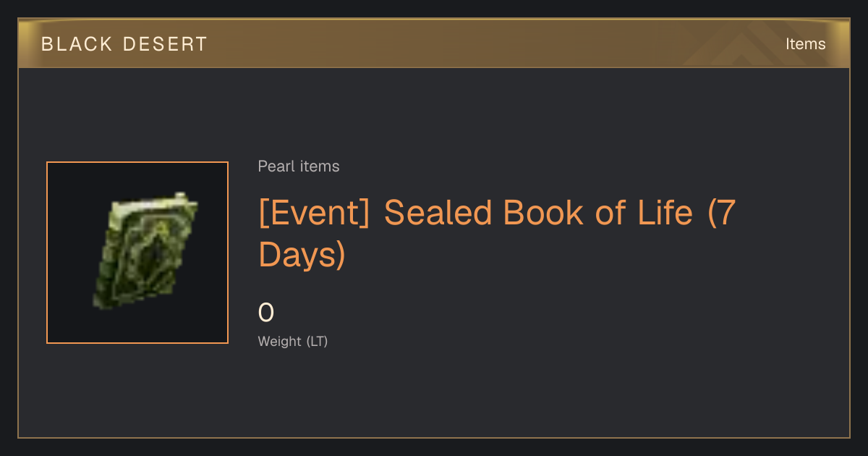Open the Items link in header
Viewport: 868px width, 456px height.
[805, 44]
